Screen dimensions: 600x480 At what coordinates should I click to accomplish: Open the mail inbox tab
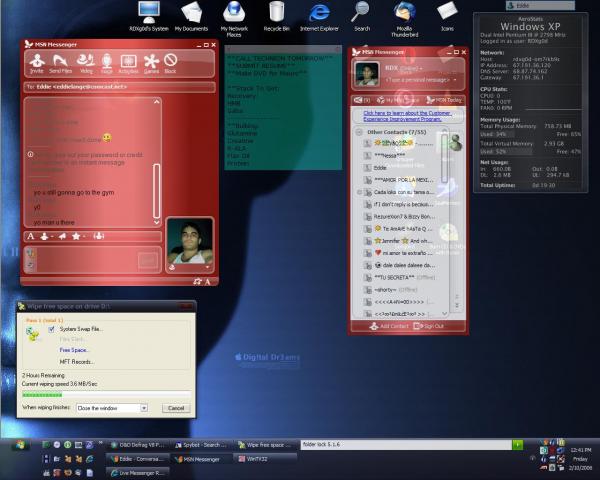click(x=362, y=100)
